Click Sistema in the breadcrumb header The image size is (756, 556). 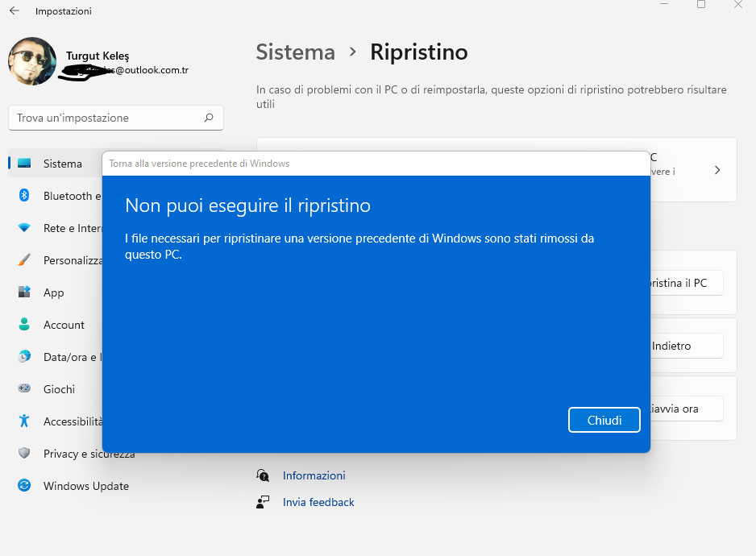295,52
